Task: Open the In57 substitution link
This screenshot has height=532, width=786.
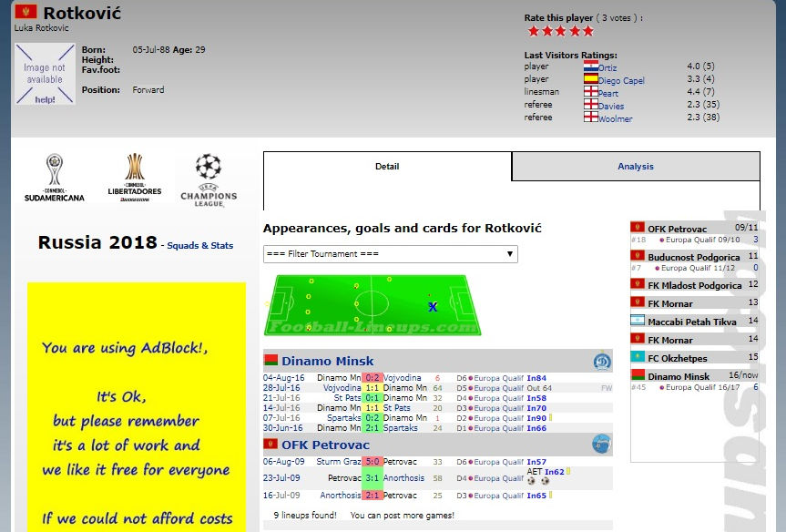Action: pos(536,462)
